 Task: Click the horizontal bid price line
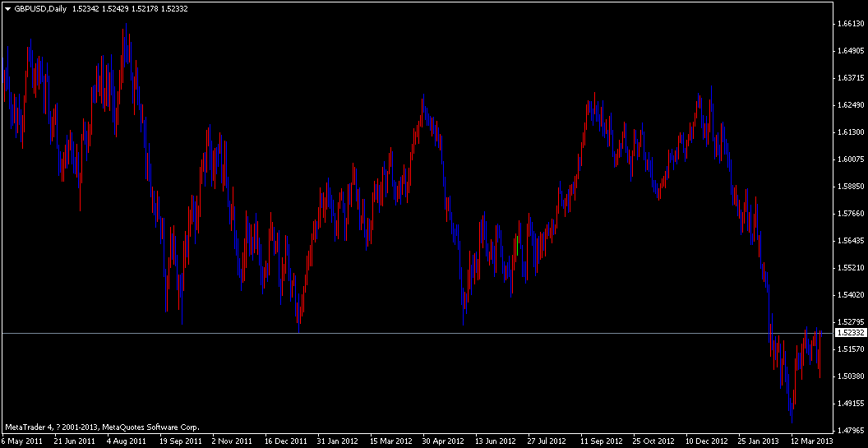click(x=411, y=333)
